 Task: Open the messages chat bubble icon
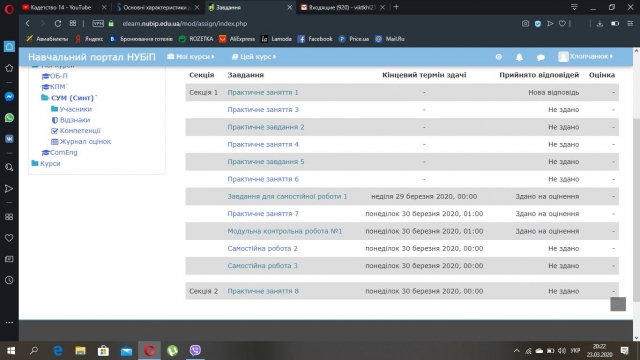(541, 57)
